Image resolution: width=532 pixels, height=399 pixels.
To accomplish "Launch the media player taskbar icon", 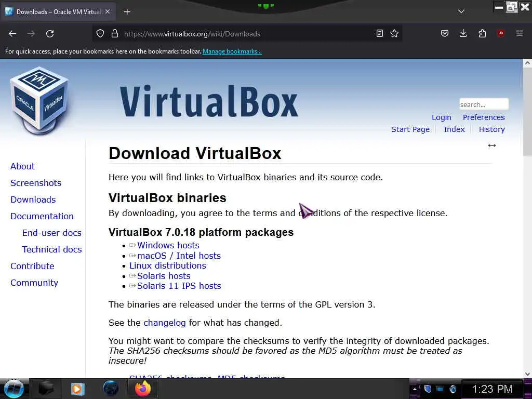I will coord(77,389).
